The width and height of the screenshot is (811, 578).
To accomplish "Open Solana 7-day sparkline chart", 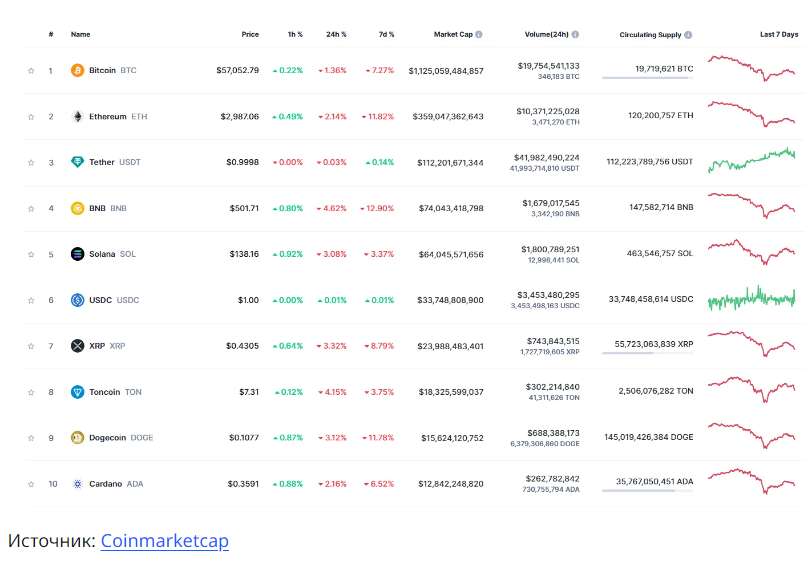I will (x=752, y=252).
